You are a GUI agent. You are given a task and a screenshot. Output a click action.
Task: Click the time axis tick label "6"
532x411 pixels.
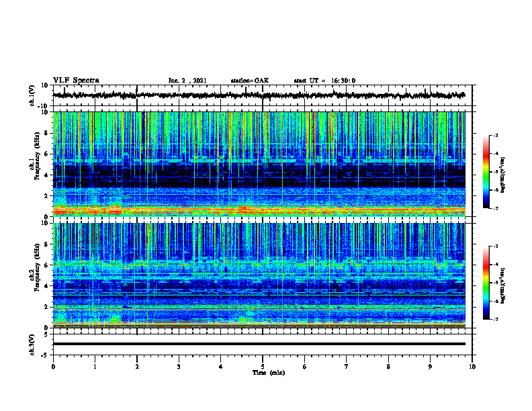click(x=305, y=367)
